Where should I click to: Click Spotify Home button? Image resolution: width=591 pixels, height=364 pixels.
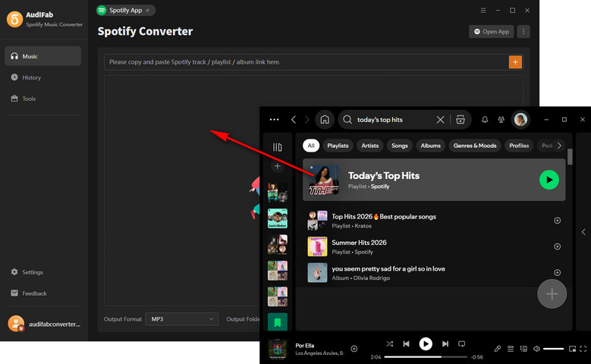[325, 120]
